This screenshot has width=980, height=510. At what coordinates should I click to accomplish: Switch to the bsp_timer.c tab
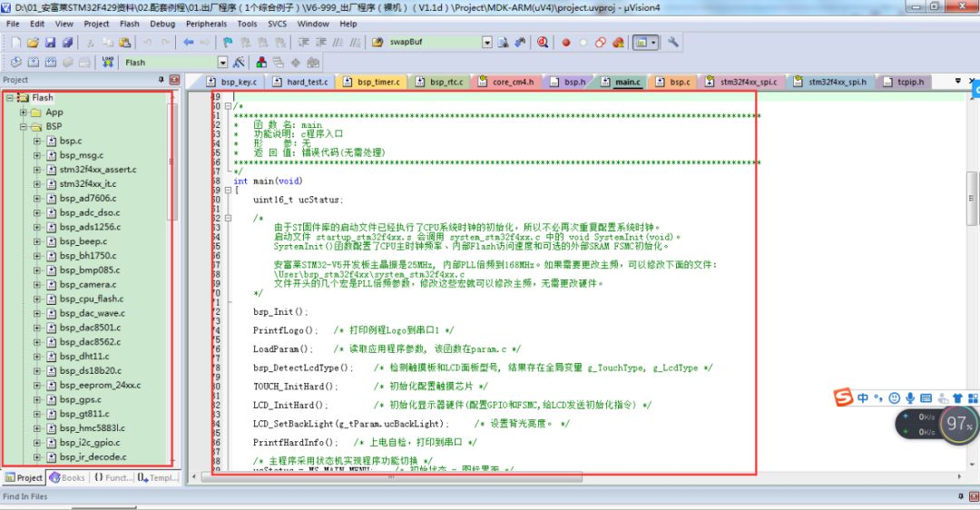pos(373,82)
